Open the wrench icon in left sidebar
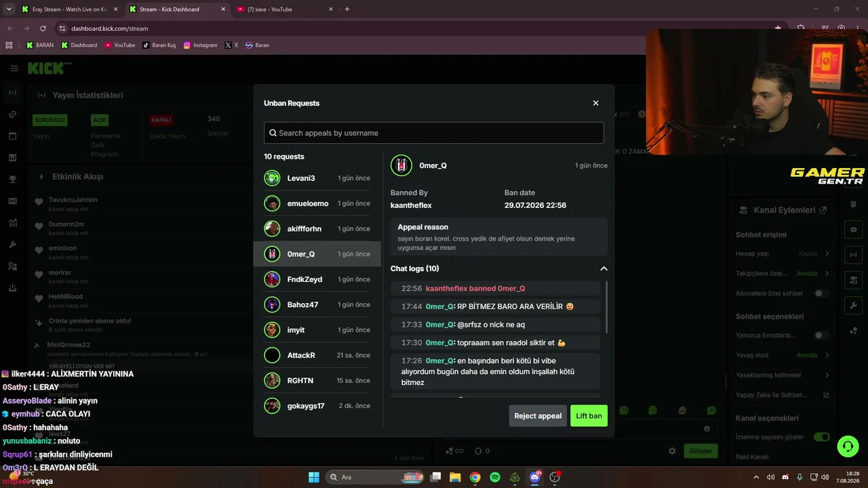868x488 pixels. tap(13, 245)
